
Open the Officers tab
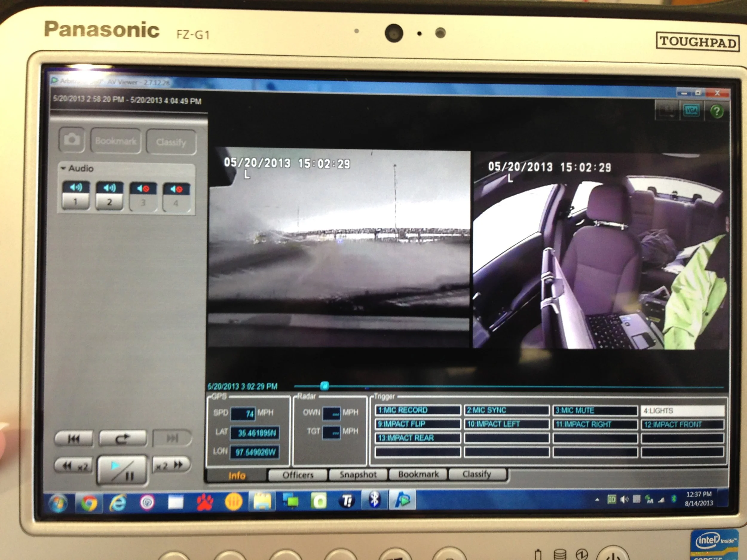click(298, 475)
